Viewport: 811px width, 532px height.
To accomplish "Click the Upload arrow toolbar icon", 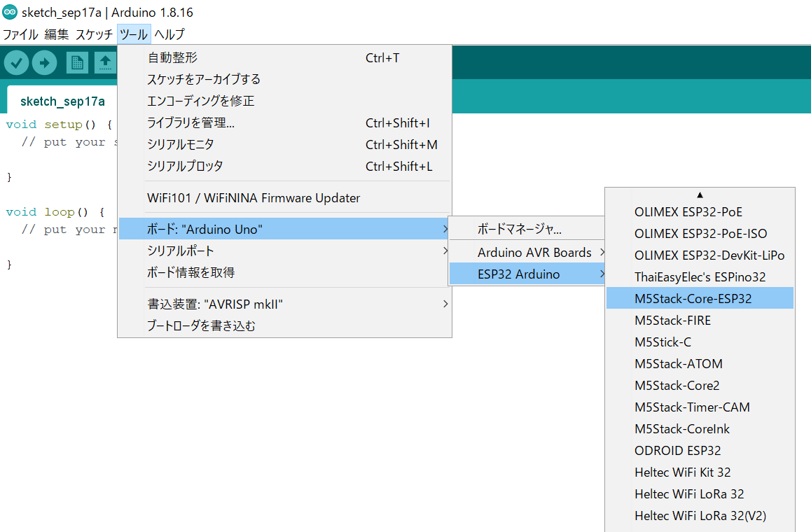I will pos(45,63).
